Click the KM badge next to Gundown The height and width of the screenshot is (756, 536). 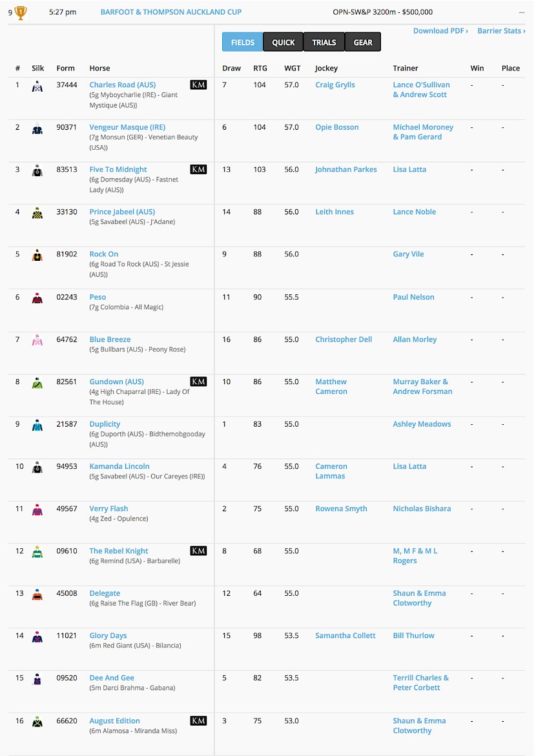click(x=198, y=382)
